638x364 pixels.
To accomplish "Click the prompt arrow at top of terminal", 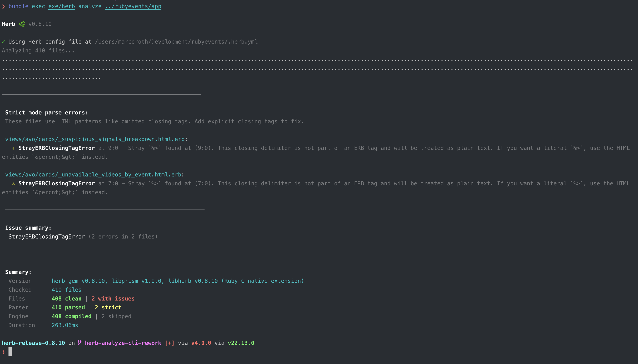I will pos(3,6).
